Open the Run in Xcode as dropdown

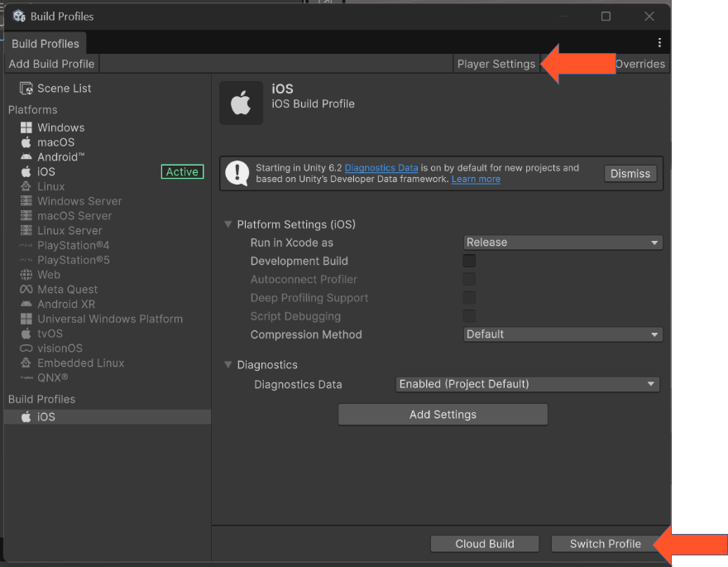click(x=563, y=243)
